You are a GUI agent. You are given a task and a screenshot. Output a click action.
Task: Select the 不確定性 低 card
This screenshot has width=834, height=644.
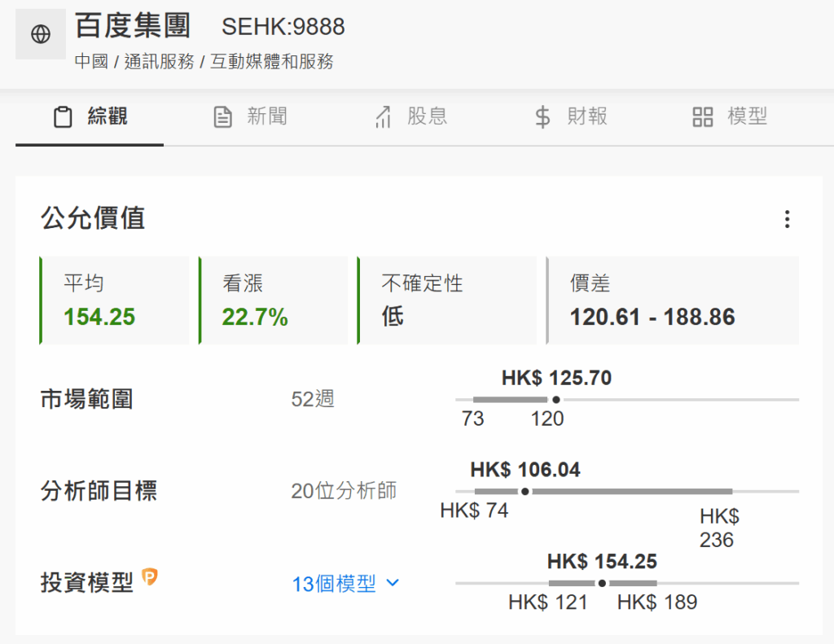click(447, 300)
